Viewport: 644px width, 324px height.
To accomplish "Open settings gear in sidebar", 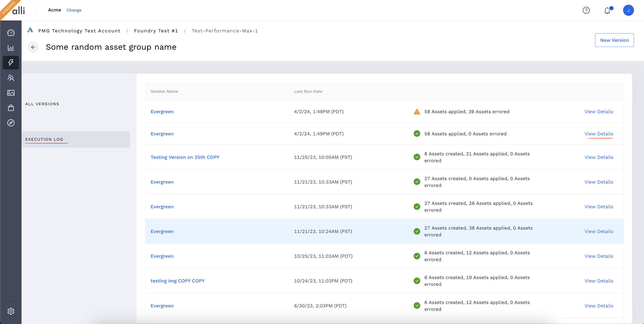I will point(11,311).
